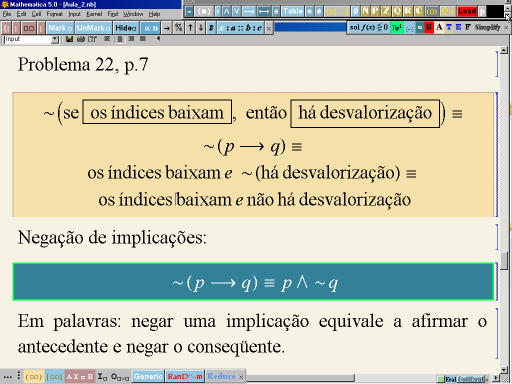
Task: Click the blue E palette icon
Action: (x=458, y=27)
